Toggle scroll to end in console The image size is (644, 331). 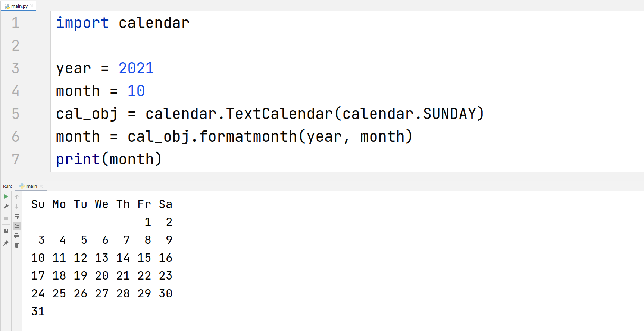click(17, 226)
